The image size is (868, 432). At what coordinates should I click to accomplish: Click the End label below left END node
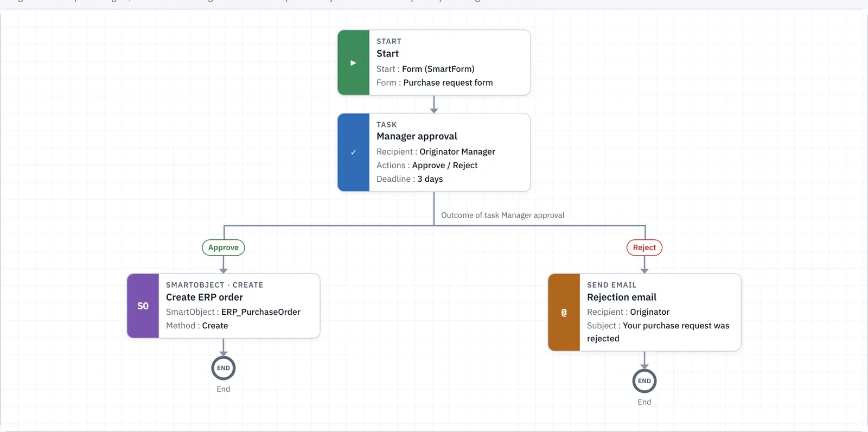(x=224, y=389)
